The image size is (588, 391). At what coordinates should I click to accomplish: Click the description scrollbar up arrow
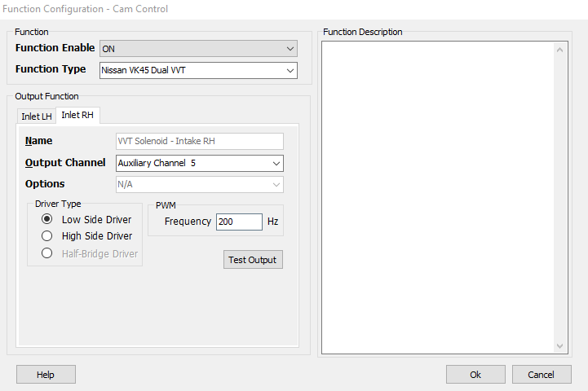560,50
